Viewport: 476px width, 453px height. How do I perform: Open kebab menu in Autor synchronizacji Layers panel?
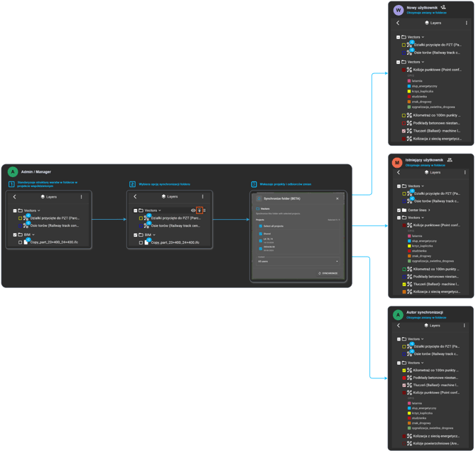(465, 326)
